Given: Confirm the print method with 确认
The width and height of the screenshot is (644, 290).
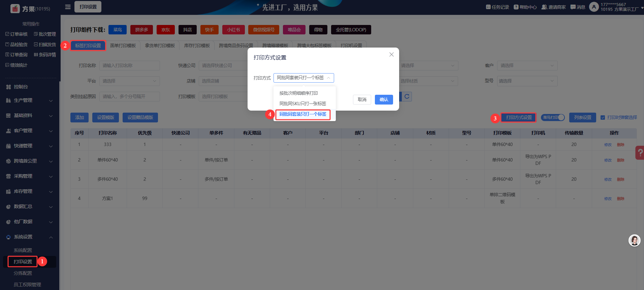Looking at the screenshot, I should pos(384,99).
